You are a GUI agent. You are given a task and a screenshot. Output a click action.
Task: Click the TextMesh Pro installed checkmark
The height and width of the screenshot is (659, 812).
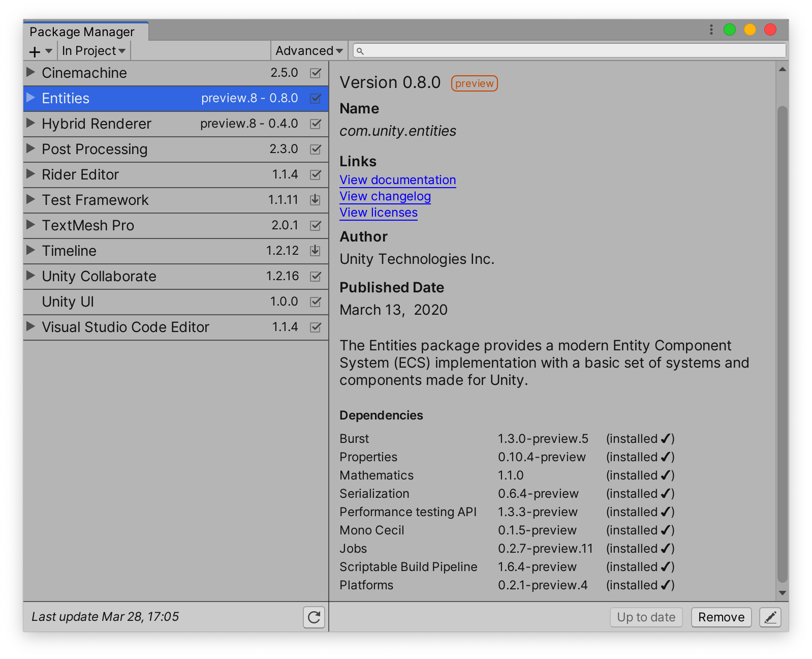coord(316,225)
